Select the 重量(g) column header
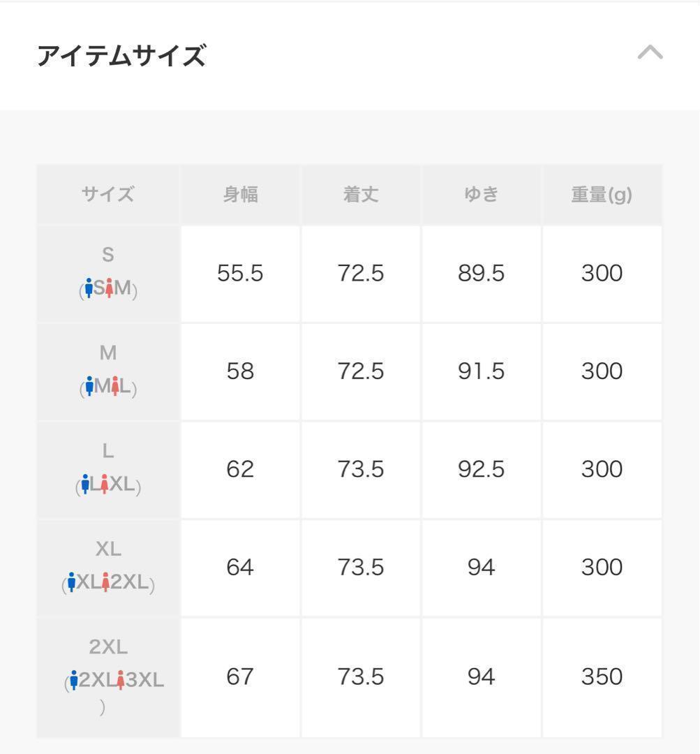 [x=602, y=195]
